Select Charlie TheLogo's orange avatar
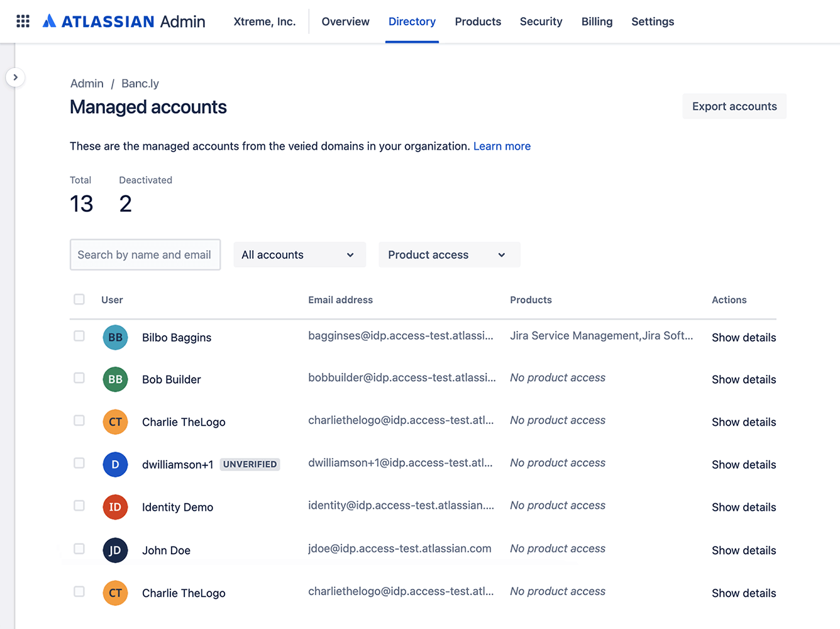This screenshot has width=840, height=629. coord(115,421)
